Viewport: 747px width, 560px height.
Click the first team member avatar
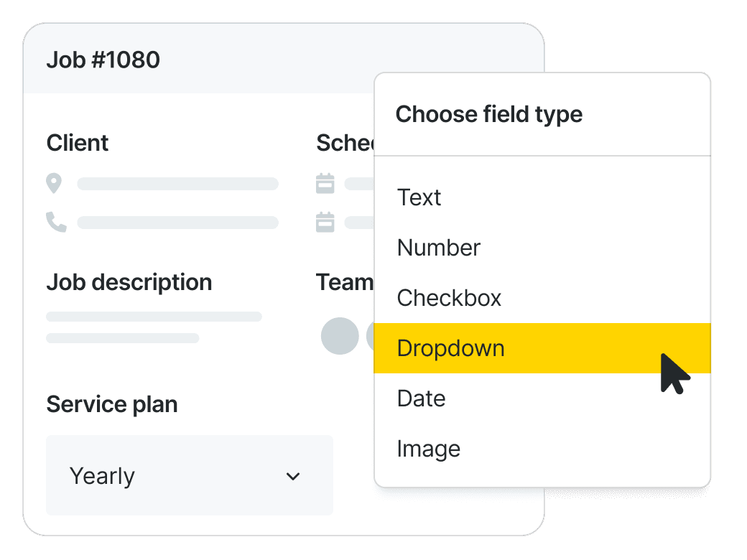pos(340,336)
